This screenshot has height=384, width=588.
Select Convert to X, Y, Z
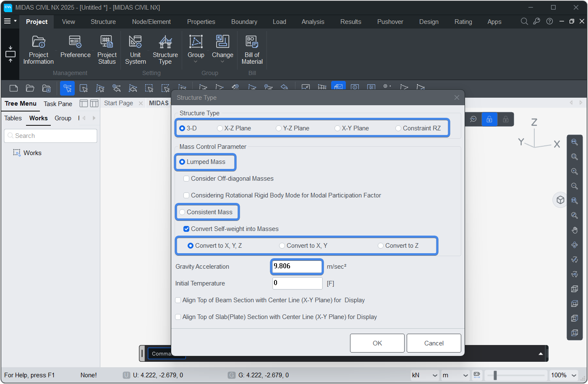[x=214, y=246]
